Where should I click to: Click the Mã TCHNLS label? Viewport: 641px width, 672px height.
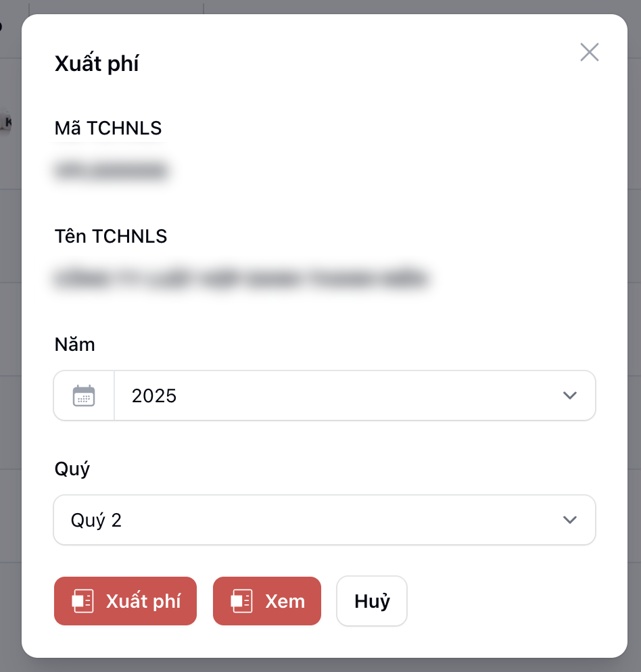point(108,128)
